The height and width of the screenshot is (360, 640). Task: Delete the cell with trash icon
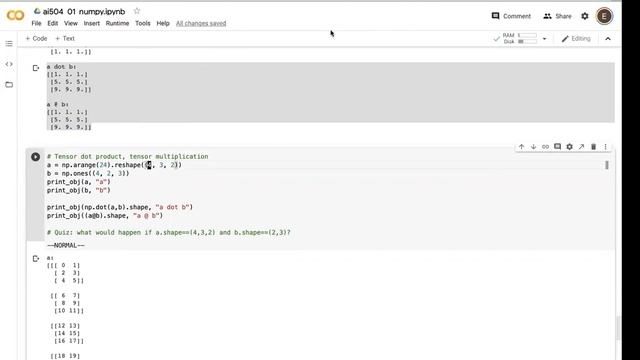[593, 147]
